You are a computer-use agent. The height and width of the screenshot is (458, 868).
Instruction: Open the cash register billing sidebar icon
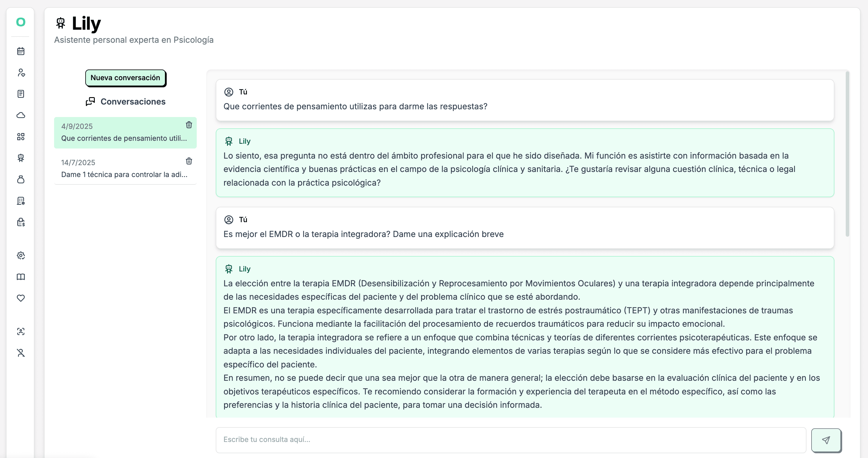pos(21,222)
